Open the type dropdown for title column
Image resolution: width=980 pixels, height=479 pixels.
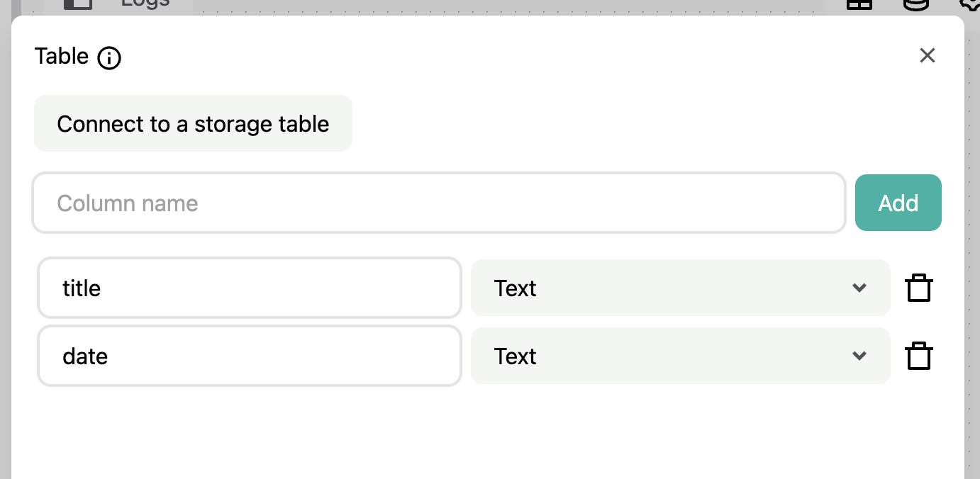coord(679,288)
